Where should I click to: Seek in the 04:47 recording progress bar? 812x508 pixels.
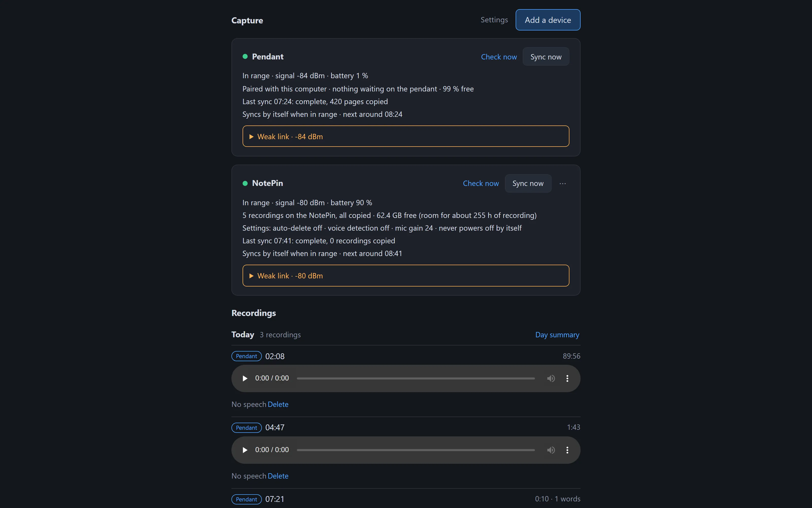point(416,450)
